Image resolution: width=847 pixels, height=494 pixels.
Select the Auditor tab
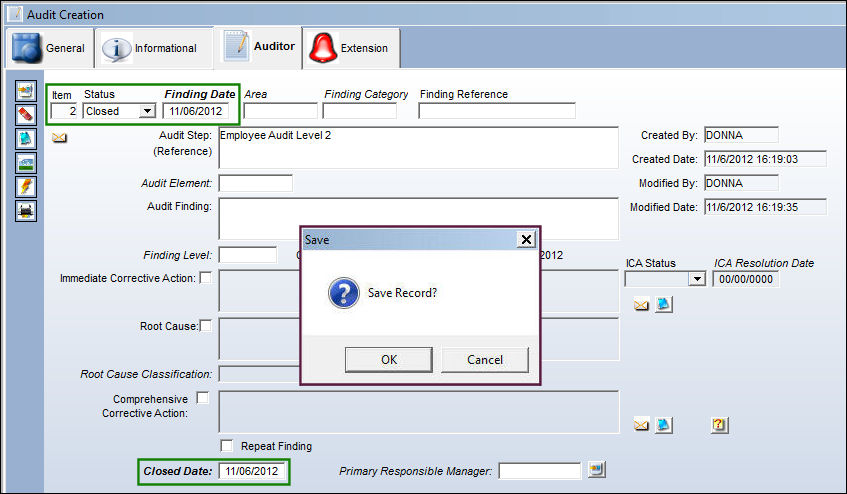tap(258, 46)
